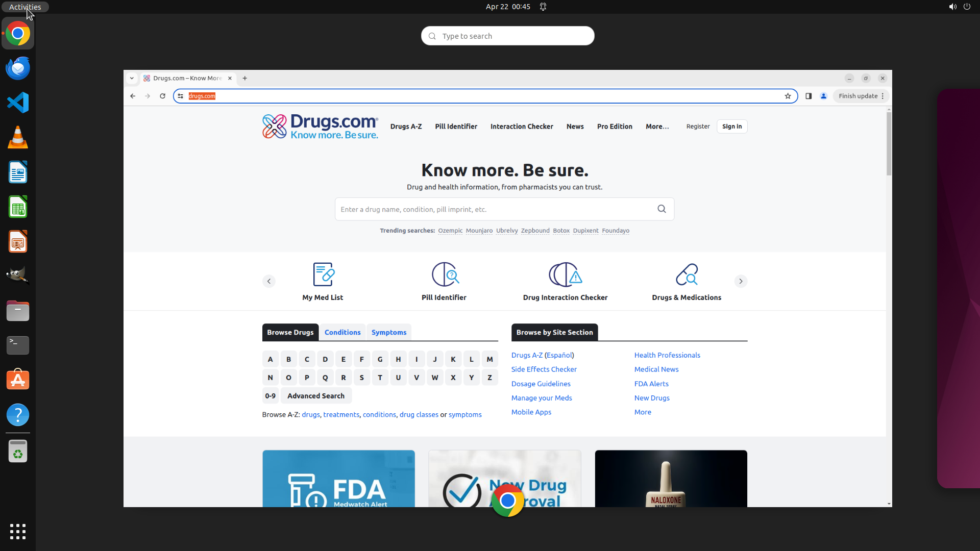Open Chrome side panel icon
This screenshot has width=980, height=551.
[808, 96]
